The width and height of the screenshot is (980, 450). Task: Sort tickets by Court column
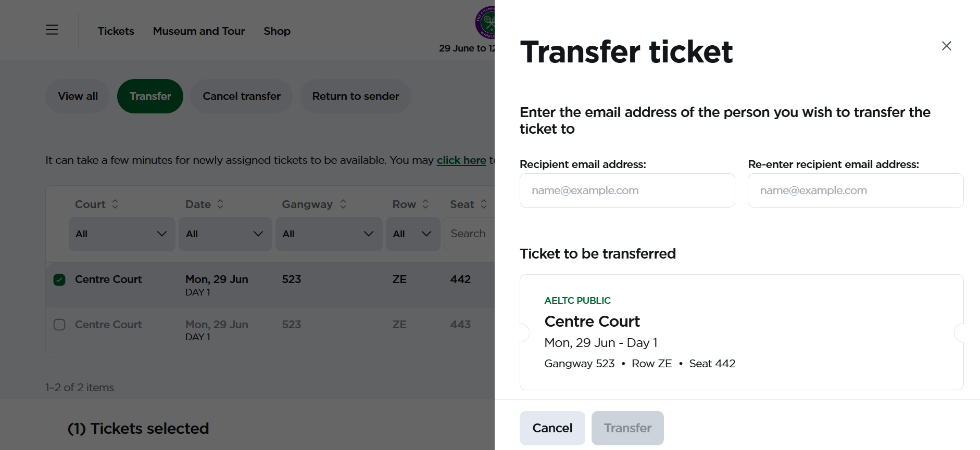pyautogui.click(x=97, y=204)
